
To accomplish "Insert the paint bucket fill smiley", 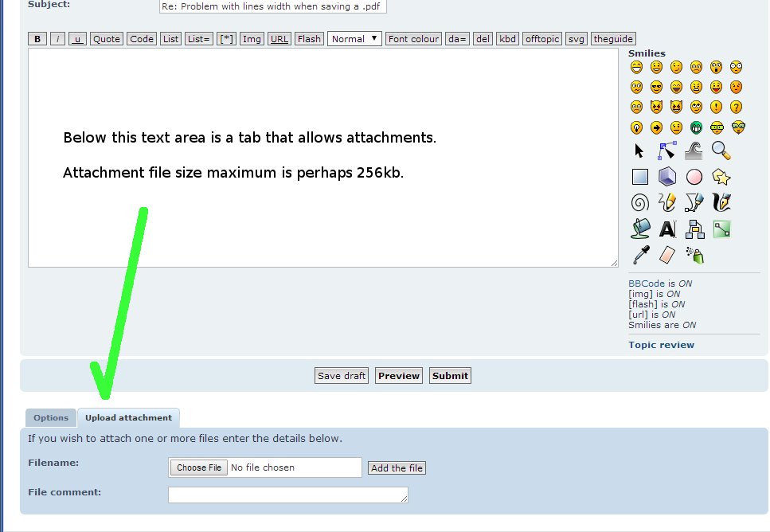I will tap(639, 229).
